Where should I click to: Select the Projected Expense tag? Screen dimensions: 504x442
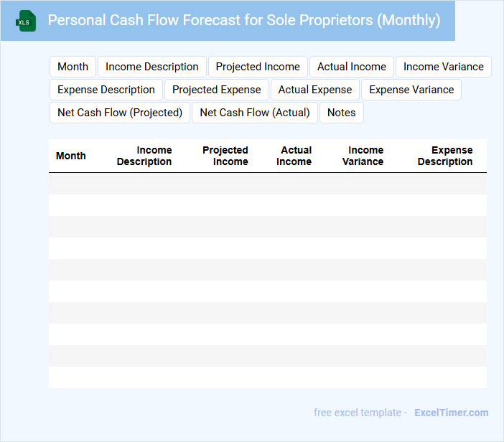217,90
